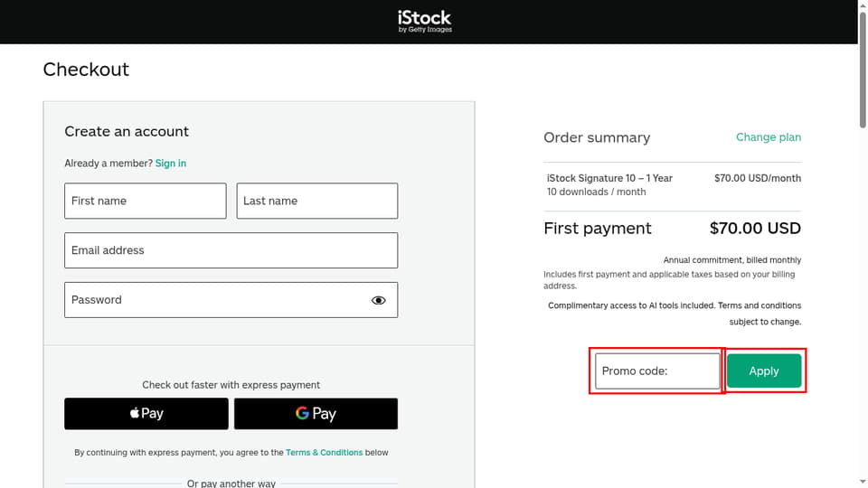Select the 'Order summary' heading
This screenshot has width=868, height=488.
tap(597, 137)
